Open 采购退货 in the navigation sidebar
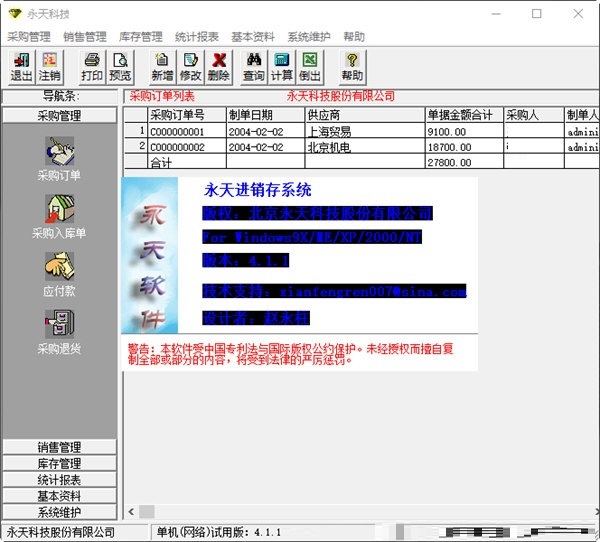The width and height of the screenshot is (600, 542). 59,331
